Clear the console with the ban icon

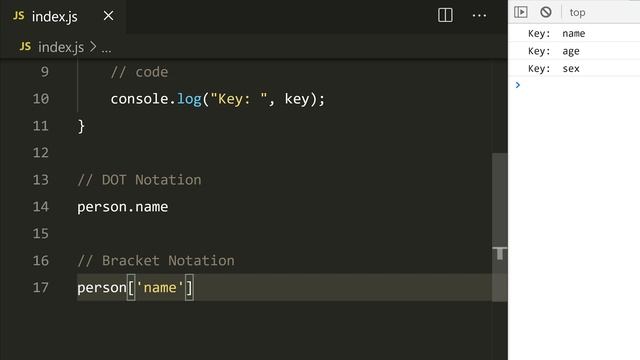[546, 12]
